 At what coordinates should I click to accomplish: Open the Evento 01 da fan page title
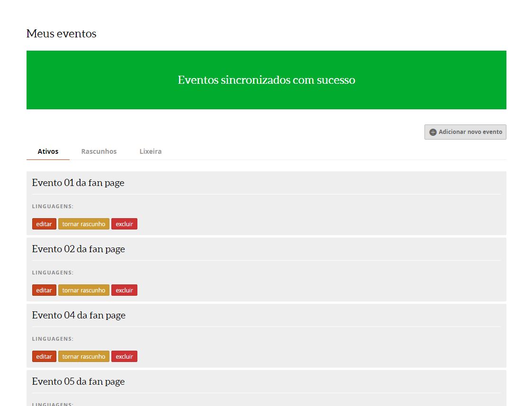click(x=78, y=183)
